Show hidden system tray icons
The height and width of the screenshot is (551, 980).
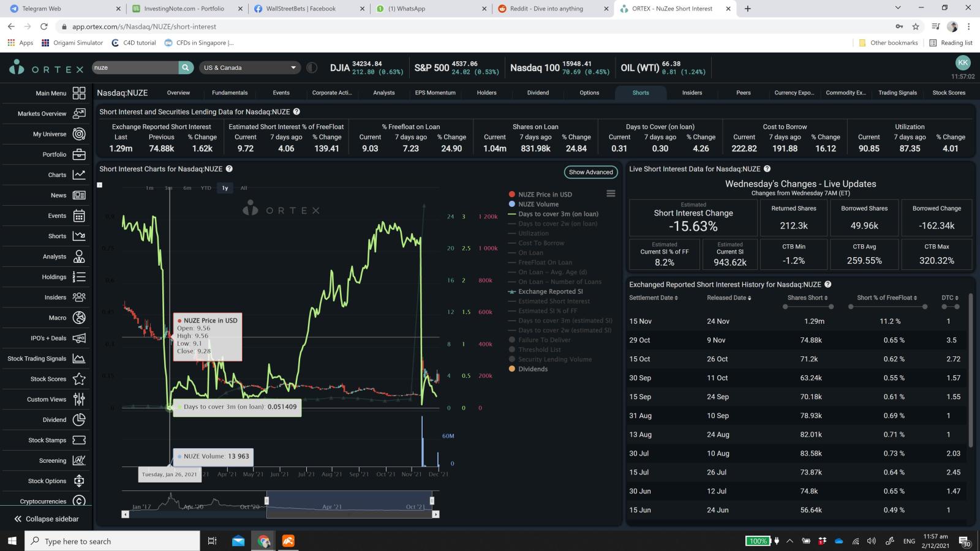click(x=790, y=541)
